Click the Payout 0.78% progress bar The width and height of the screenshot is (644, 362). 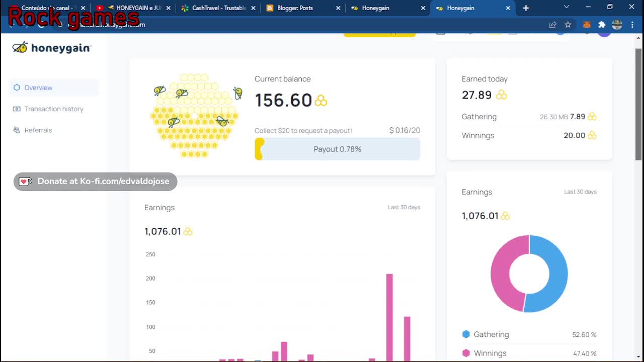pyautogui.click(x=337, y=149)
